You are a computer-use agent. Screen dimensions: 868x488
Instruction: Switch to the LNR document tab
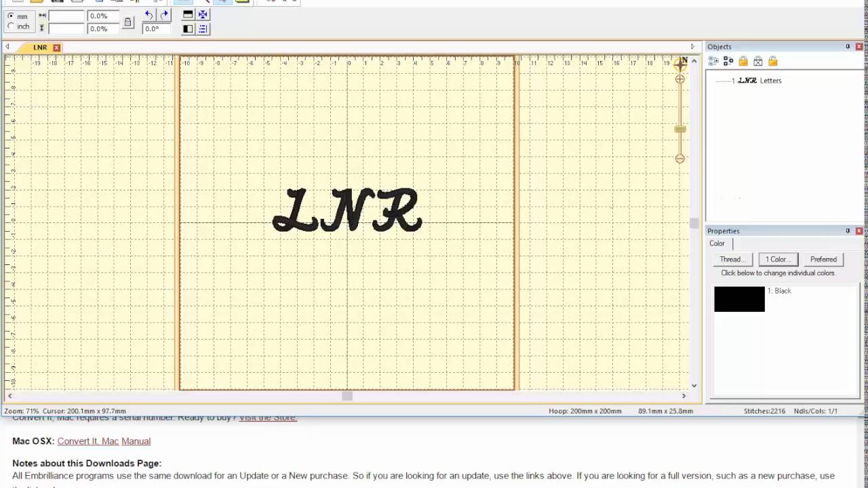coord(40,47)
